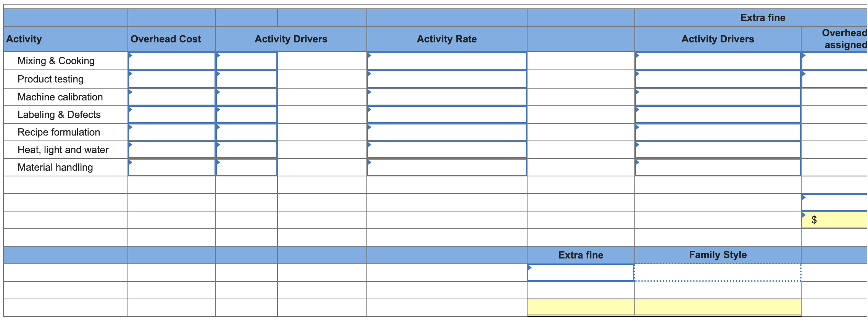This screenshot has width=868, height=323.
Task: Select Overhead Cost cell for Material handling
Action: point(172,167)
